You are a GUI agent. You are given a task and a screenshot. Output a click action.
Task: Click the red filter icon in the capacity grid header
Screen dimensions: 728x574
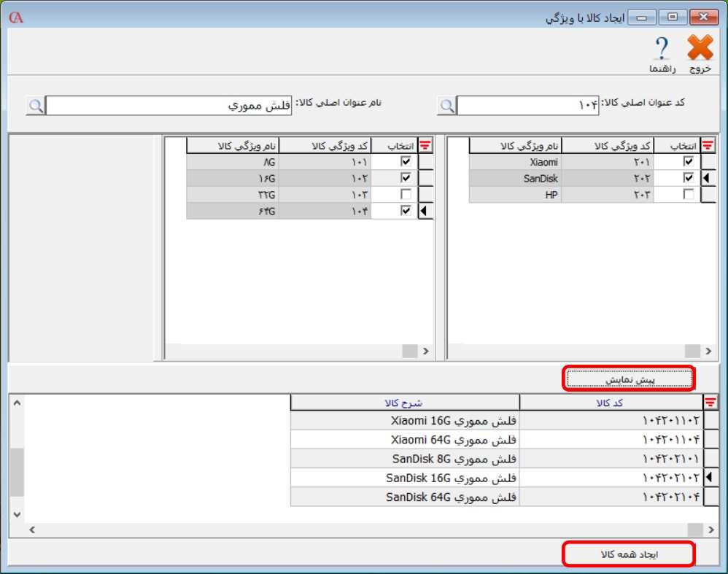coord(425,146)
